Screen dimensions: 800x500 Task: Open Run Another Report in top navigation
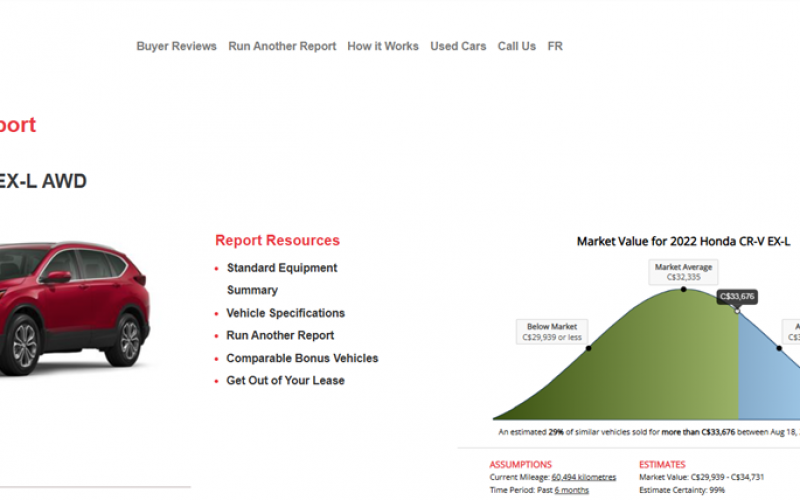(282, 46)
